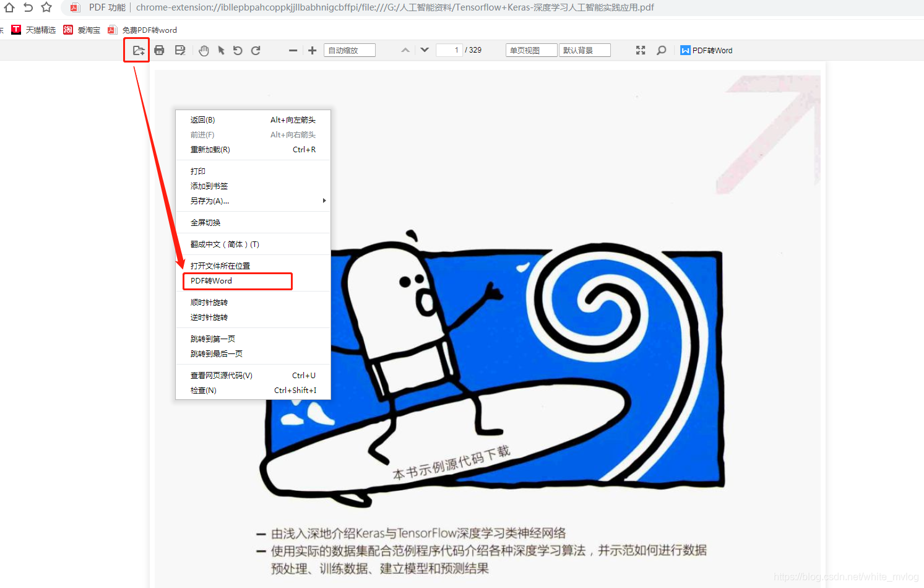Click the address bar URL
Viewport: 924px width, 588px height.
click(x=395, y=7)
